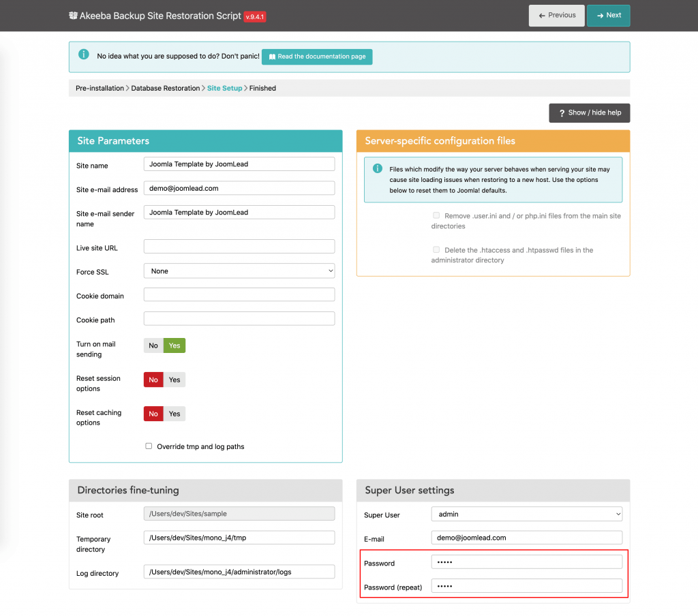The width and height of the screenshot is (698, 616).
Task: Click the question mark help icon
Action: click(x=560, y=112)
